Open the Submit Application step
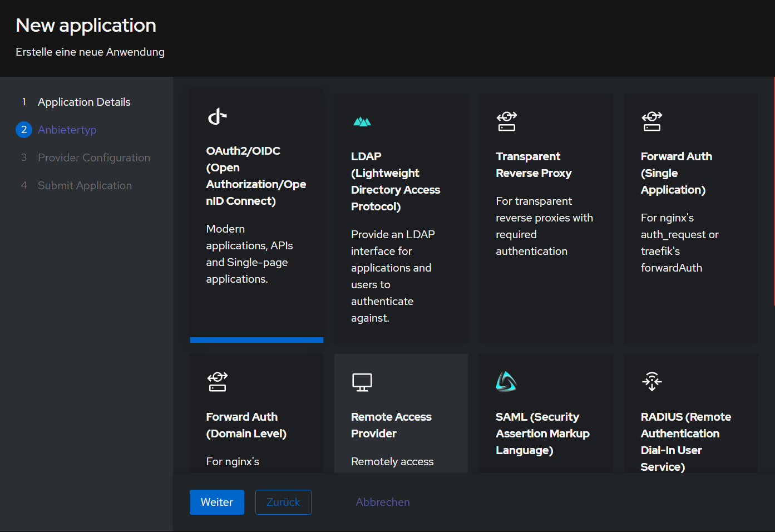This screenshot has width=775, height=532. (x=85, y=185)
